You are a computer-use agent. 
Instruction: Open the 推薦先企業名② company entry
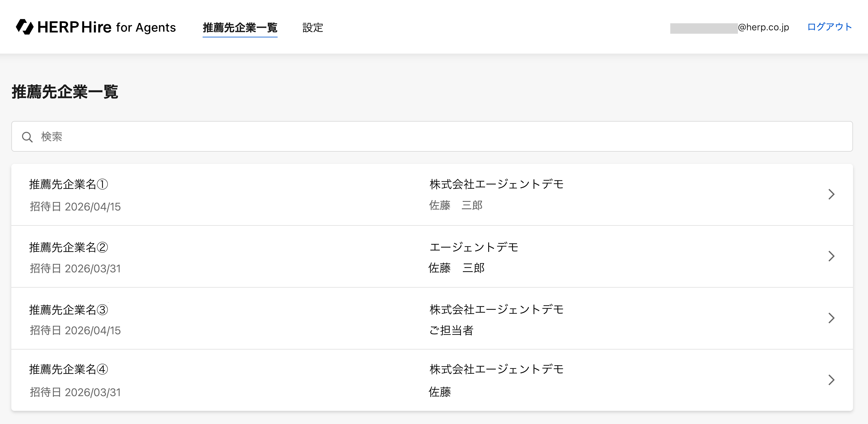[x=432, y=256]
